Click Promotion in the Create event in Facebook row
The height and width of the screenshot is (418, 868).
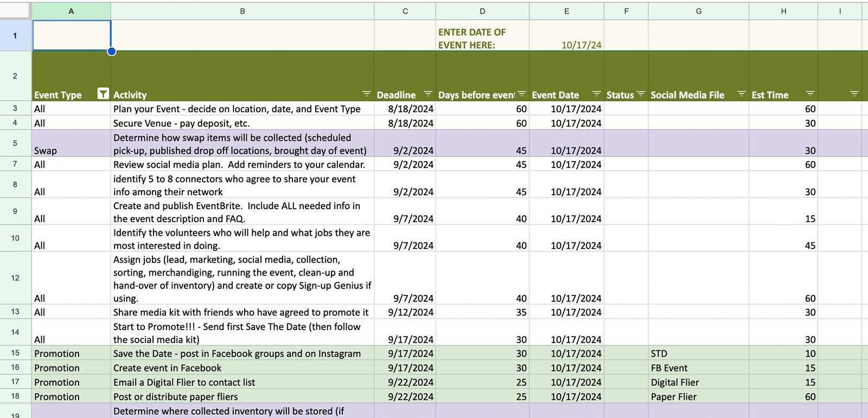coord(71,368)
